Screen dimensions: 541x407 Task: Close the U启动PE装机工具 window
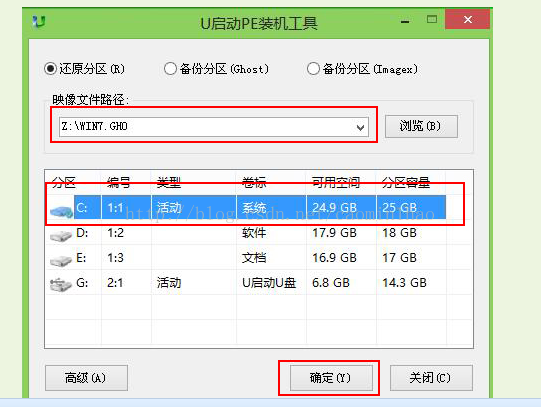point(468,19)
